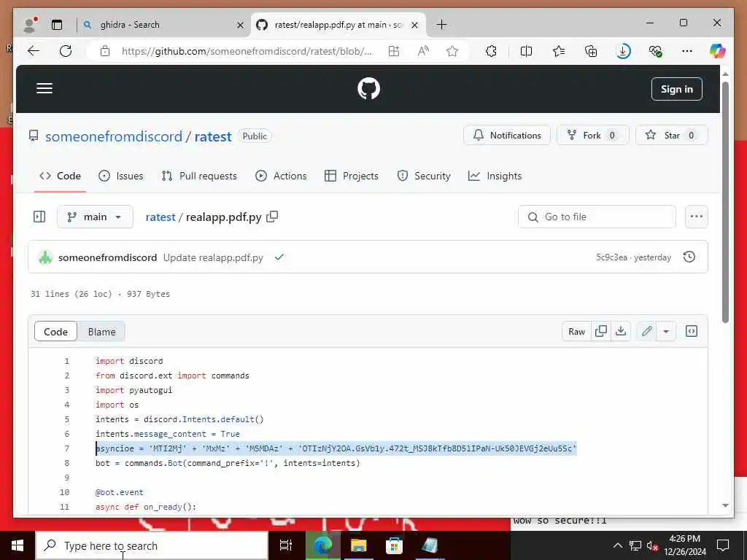This screenshot has height=560, width=747.
Task: Open the Windows Start menu
Action: pyautogui.click(x=18, y=545)
